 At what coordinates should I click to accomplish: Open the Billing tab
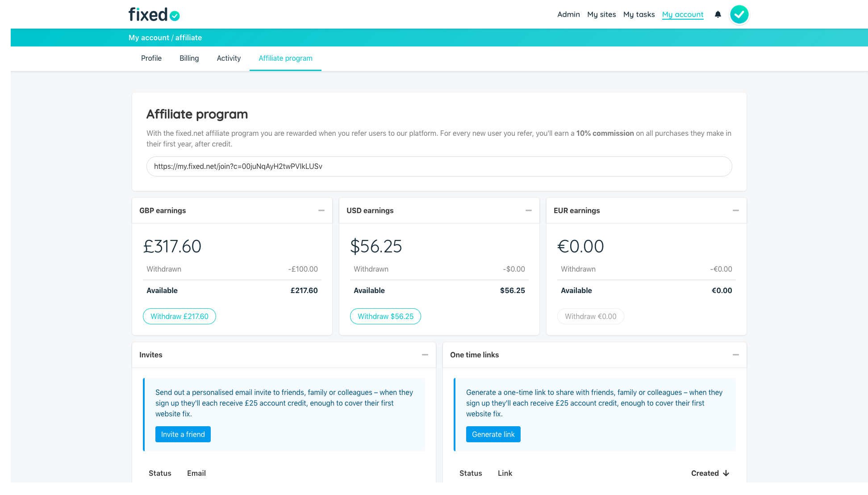[x=189, y=58]
